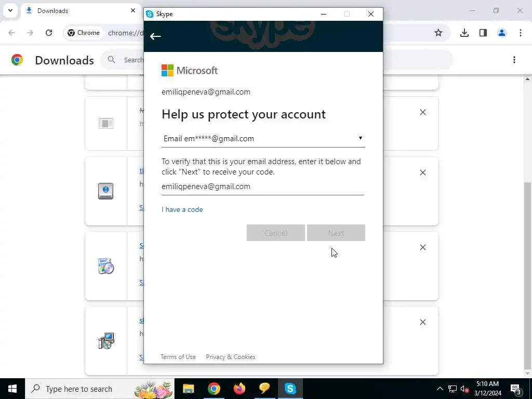This screenshot has width=532, height=399.
Task: Open the notification center icon
Action: tap(516, 389)
